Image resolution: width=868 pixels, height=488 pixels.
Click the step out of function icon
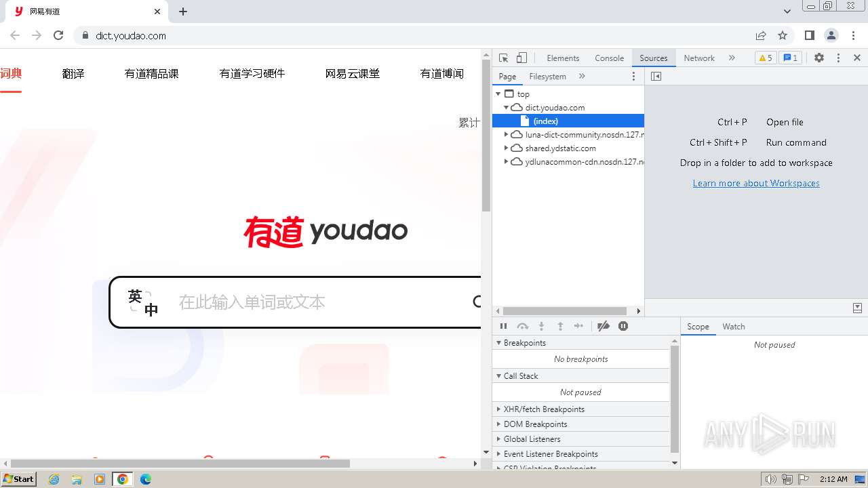pos(560,326)
